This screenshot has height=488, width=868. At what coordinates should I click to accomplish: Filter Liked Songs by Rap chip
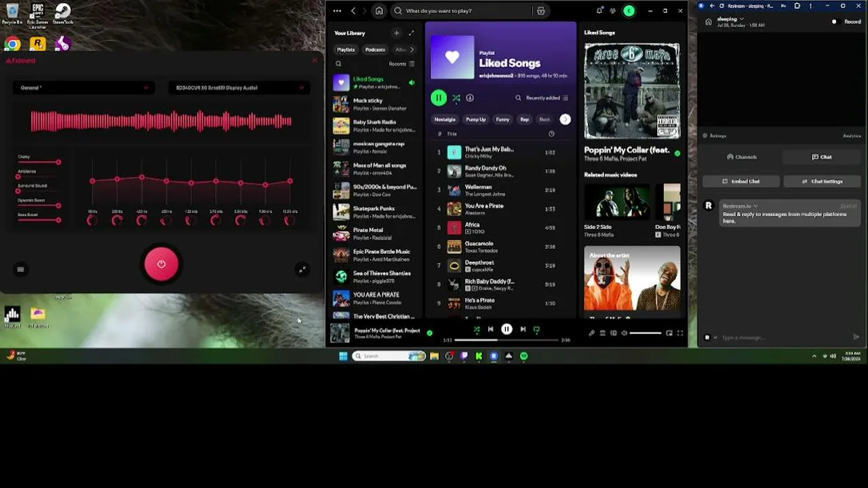click(524, 119)
